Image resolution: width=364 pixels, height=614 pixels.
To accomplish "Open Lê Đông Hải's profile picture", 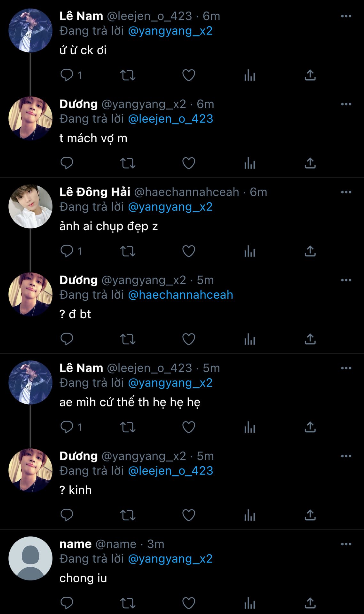I will point(30,206).
